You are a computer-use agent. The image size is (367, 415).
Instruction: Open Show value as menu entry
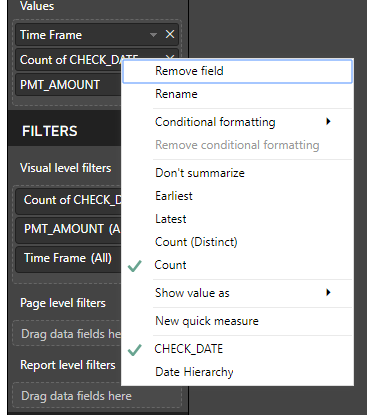237,293
